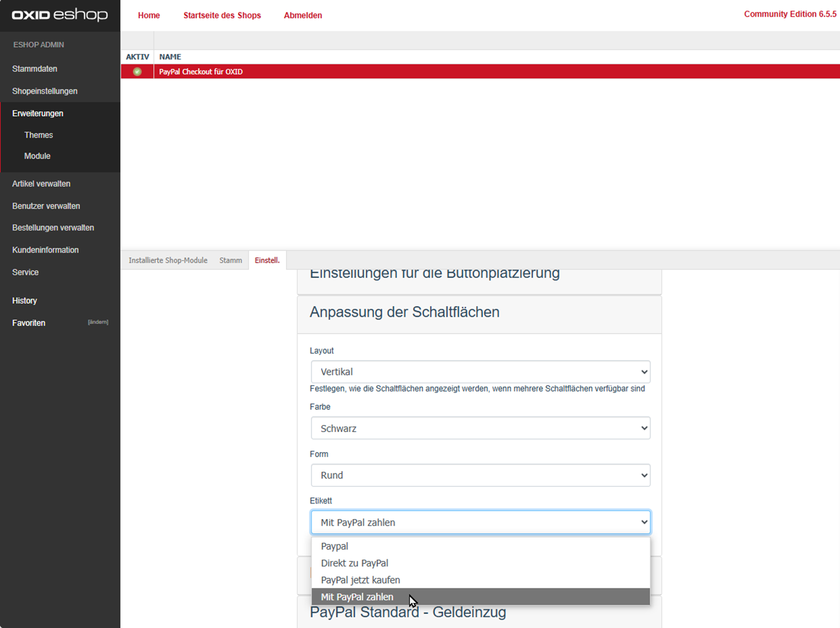Image resolution: width=840 pixels, height=628 pixels.
Task: Log out via Abmelden link
Action: 303,16
